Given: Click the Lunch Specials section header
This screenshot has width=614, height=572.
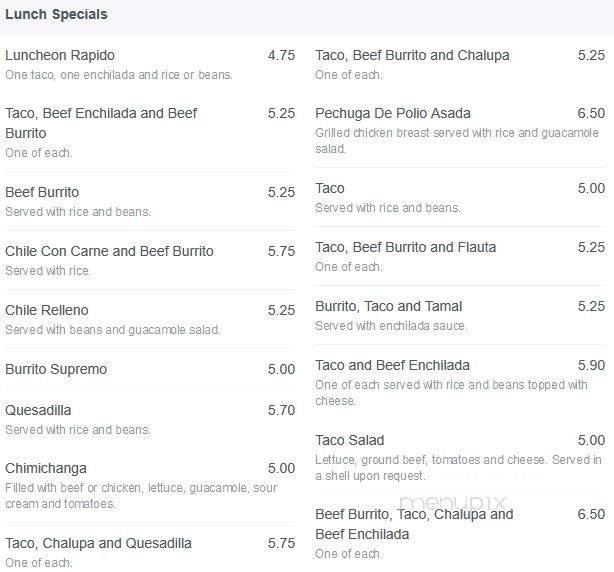Looking at the screenshot, I should click(57, 15).
